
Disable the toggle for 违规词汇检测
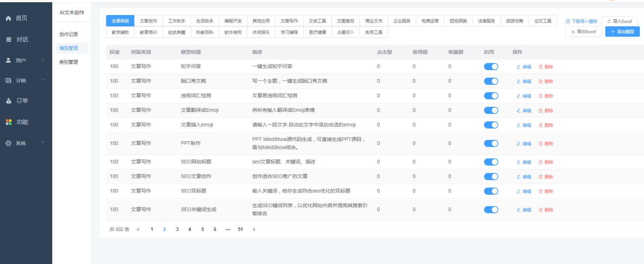pos(491,96)
